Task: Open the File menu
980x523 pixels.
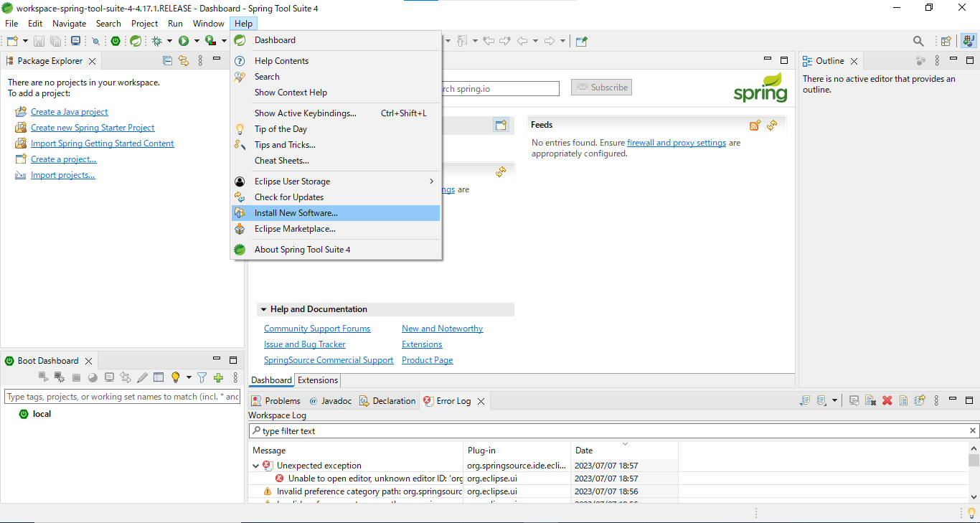Action: (x=11, y=24)
